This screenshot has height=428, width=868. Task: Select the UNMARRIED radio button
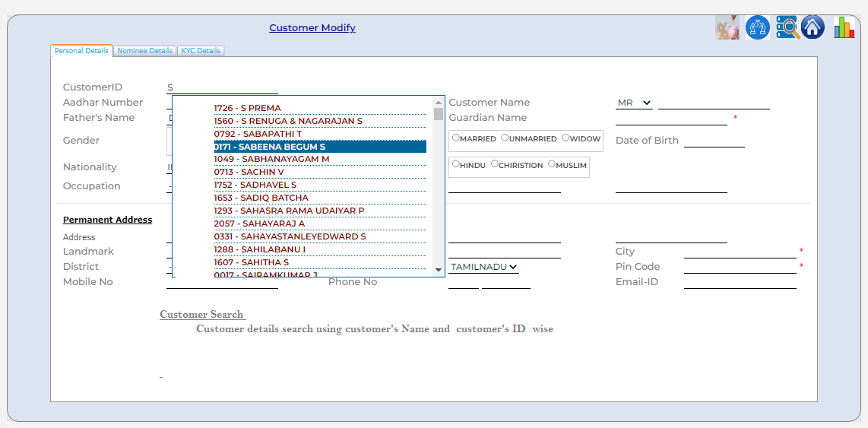pyautogui.click(x=504, y=138)
